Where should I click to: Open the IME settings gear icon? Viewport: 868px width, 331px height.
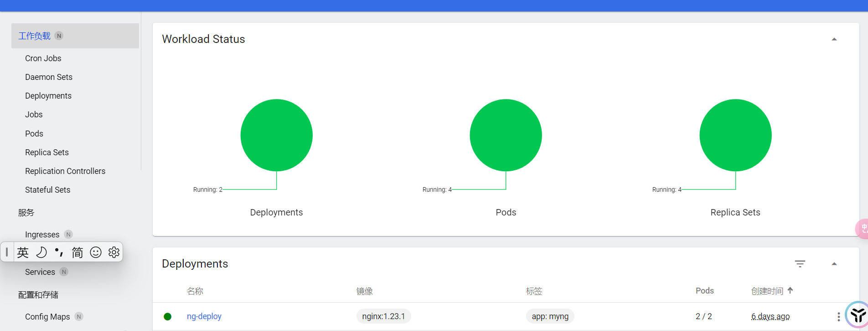coord(114,252)
